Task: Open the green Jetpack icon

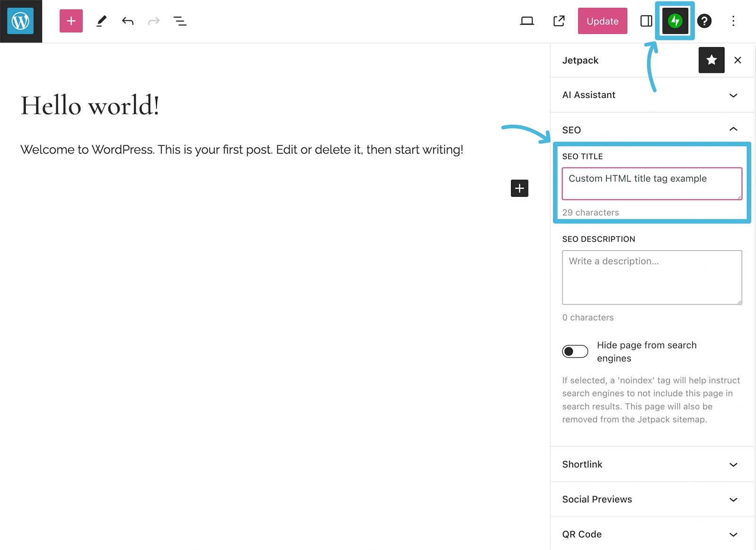Action: tap(675, 21)
